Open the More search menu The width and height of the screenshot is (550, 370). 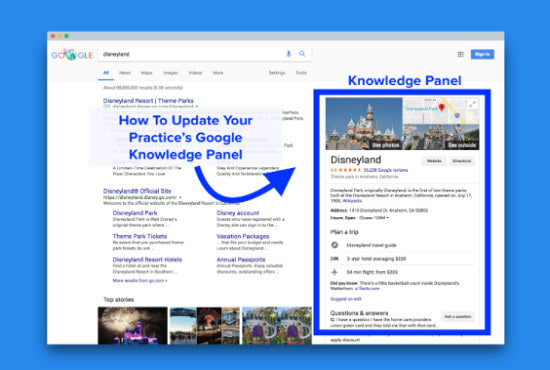point(218,73)
